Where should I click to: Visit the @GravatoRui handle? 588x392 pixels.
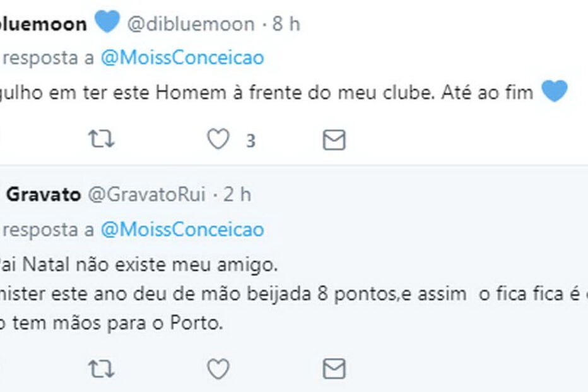[145, 195]
